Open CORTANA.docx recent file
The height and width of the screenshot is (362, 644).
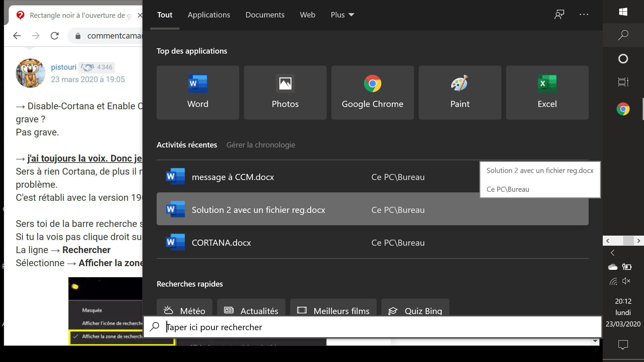[x=372, y=242]
